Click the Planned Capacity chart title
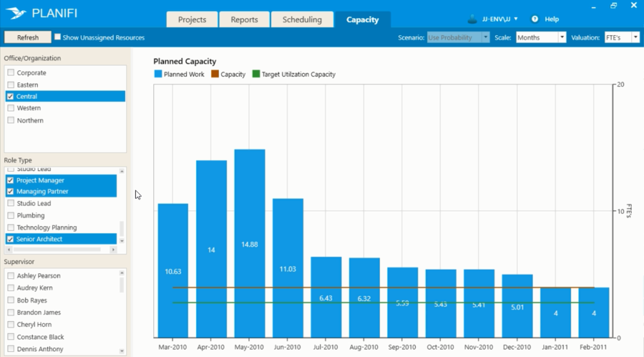 coord(185,61)
